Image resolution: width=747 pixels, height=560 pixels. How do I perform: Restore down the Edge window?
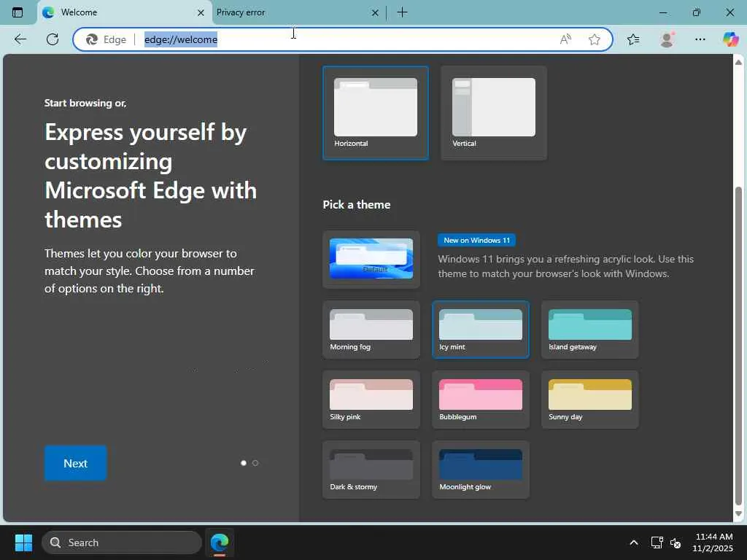(x=697, y=12)
